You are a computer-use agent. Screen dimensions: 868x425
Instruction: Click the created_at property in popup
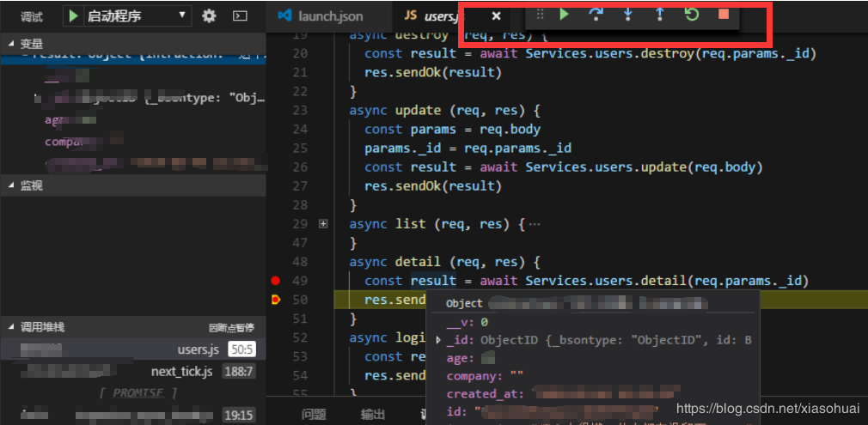pos(485,394)
